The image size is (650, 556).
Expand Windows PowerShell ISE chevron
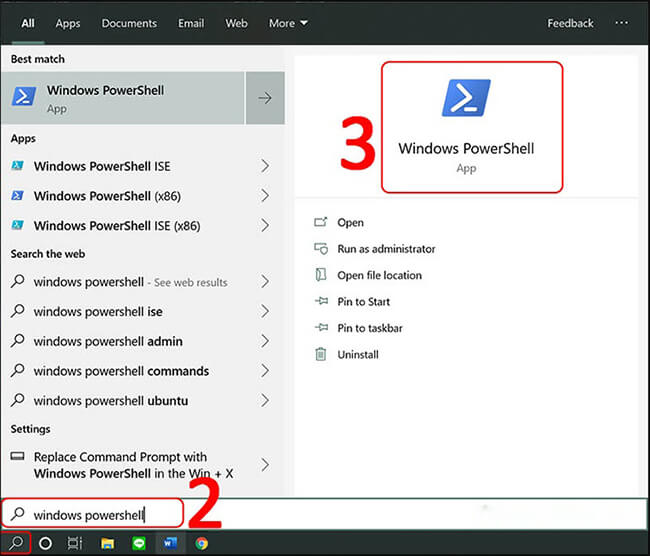click(265, 166)
